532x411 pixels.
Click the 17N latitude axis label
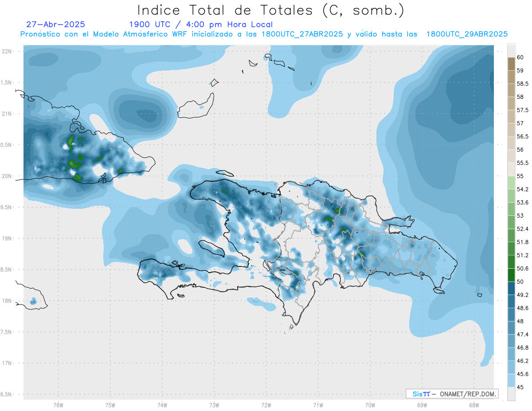pyautogui.click(x=6, y=363)
